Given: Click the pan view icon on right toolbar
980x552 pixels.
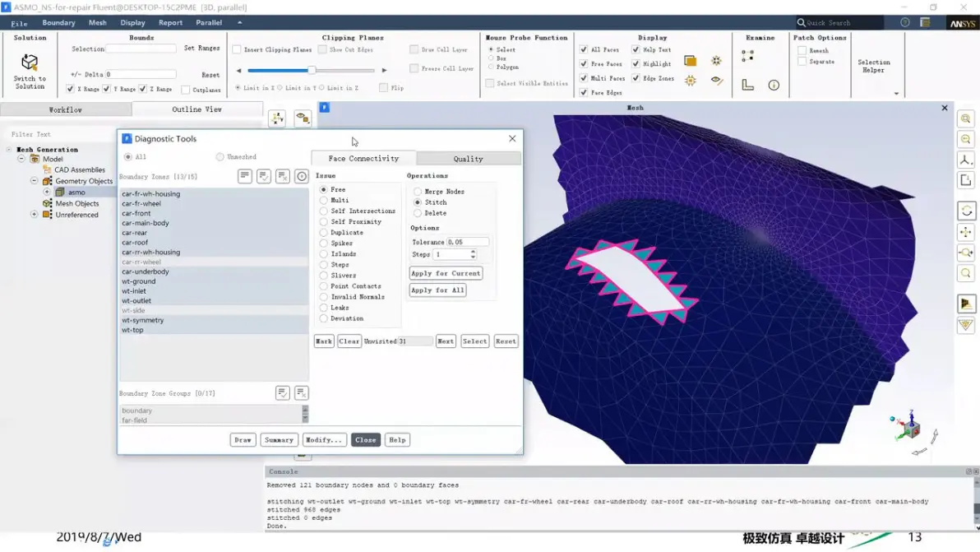Looking at the screenshot, I should (966, 232).
